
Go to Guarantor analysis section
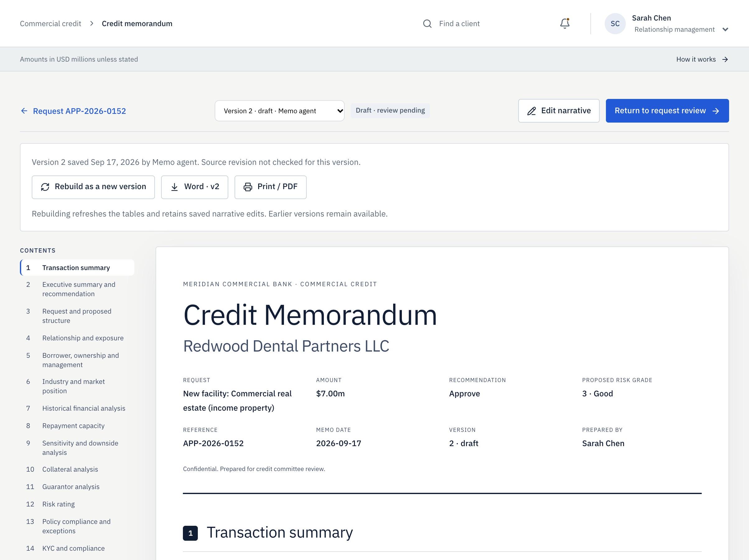click(77, 487)
